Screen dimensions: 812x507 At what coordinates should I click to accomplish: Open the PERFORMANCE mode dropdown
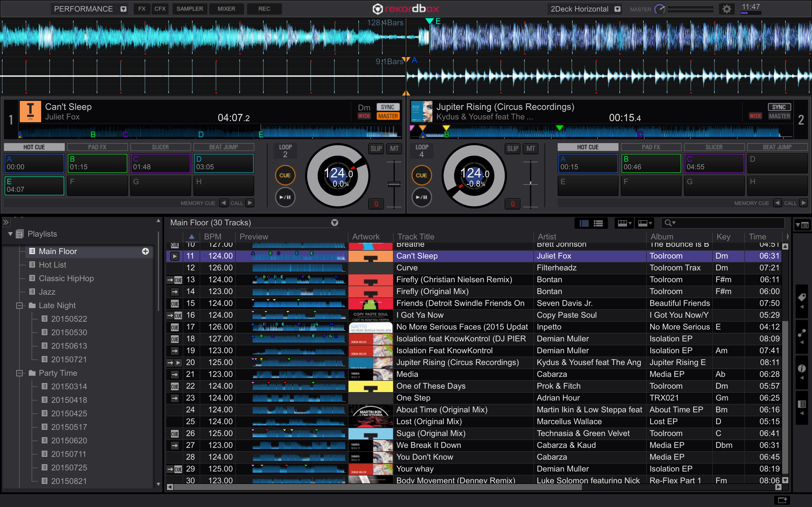pos(123,9)
